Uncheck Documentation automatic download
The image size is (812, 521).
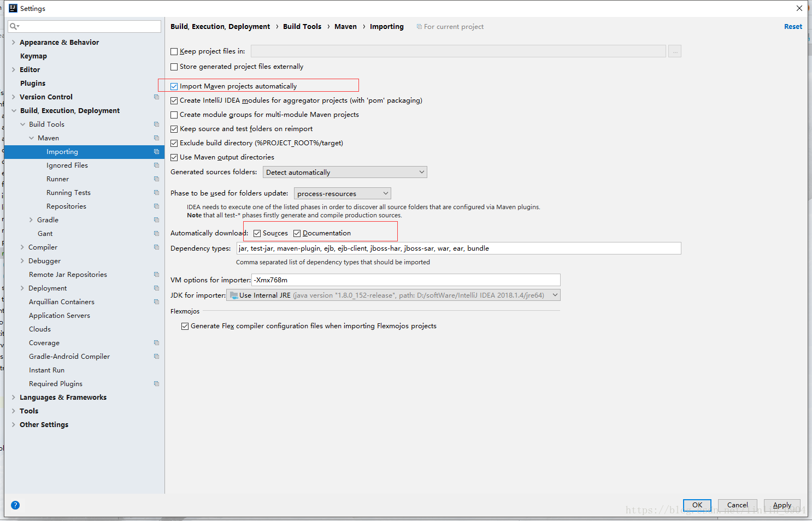(x=297, y=233)
